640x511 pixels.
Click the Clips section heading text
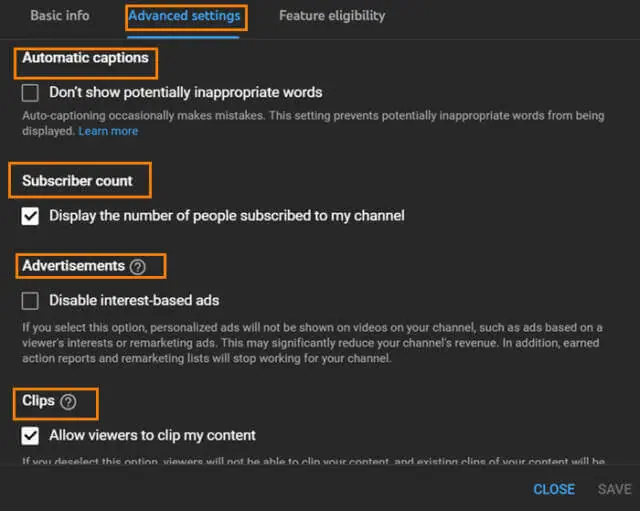[38, 401]
